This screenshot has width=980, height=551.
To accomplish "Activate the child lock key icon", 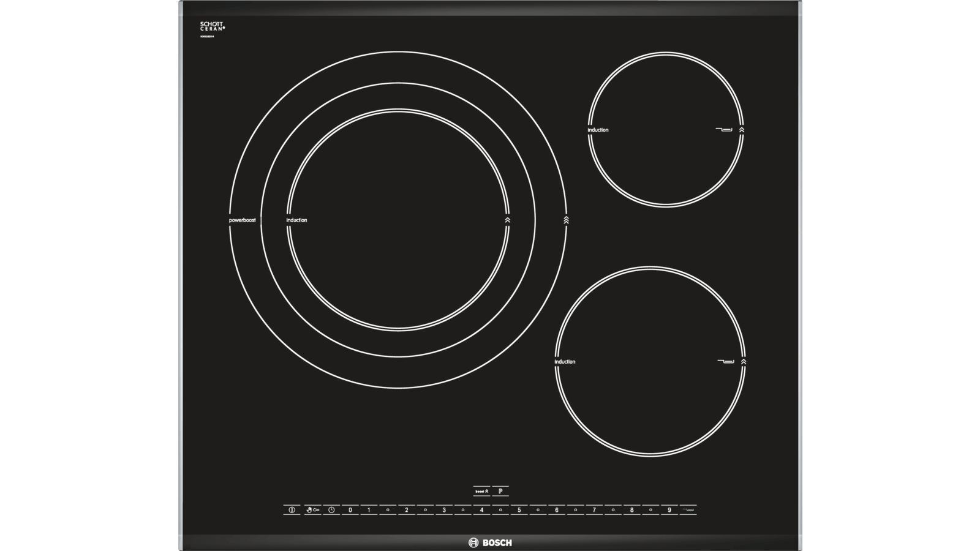I will (x=312, y=509).
